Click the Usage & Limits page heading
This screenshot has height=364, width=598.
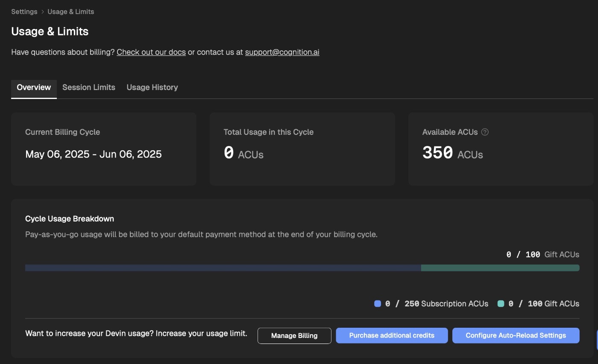(x=50, y=32)
